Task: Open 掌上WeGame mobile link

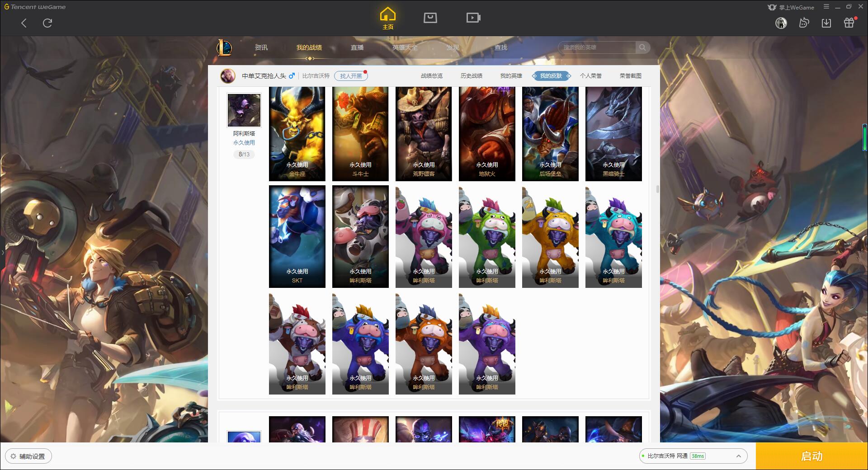Action: pyautogui.click(x=790, y=7)
